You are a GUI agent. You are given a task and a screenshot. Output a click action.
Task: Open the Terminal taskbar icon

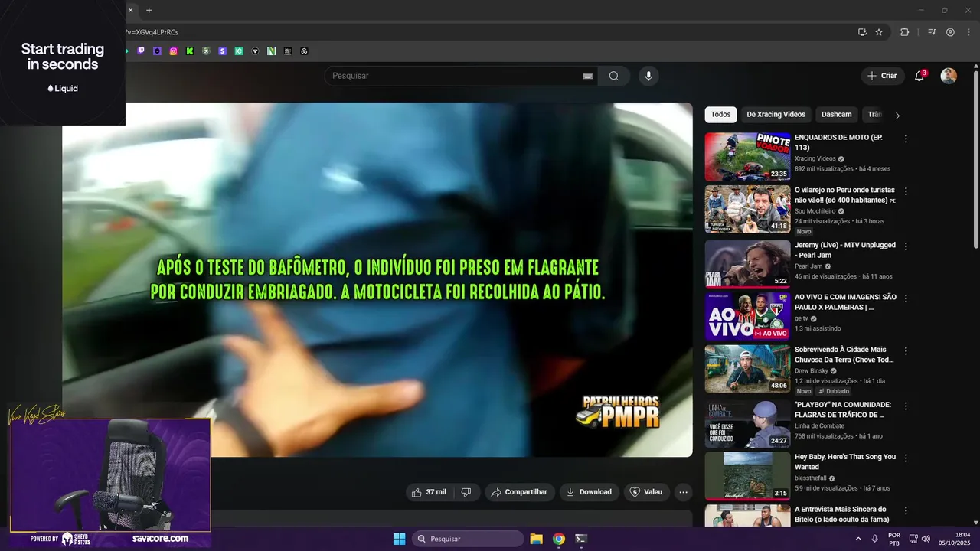[581, 539]
